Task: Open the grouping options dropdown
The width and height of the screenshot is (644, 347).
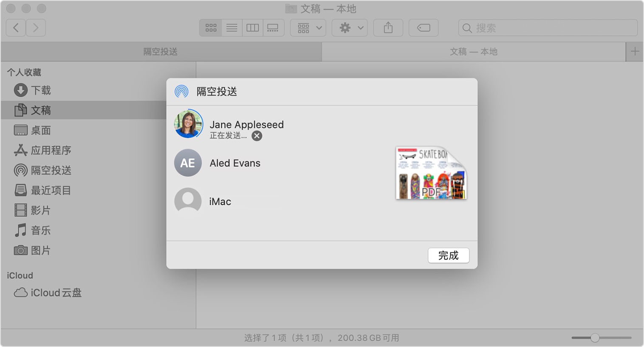Action: 308,27
